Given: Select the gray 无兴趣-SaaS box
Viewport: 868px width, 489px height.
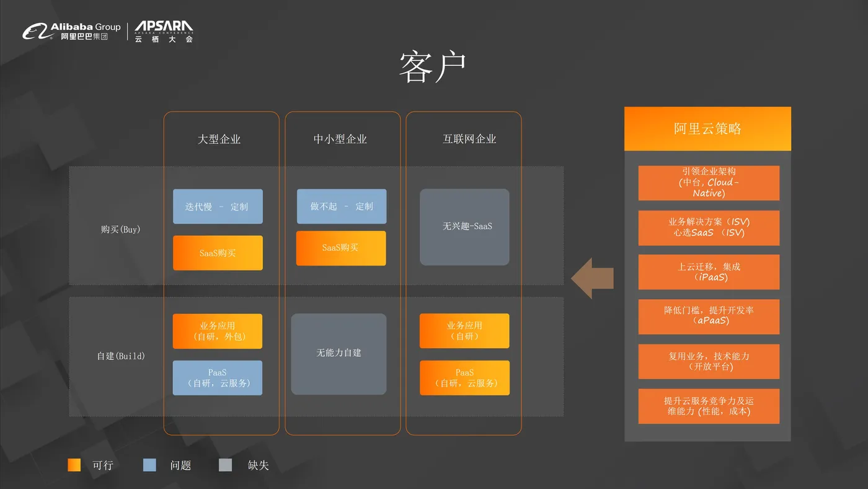Looking at the screenshot, I should 465,227.
